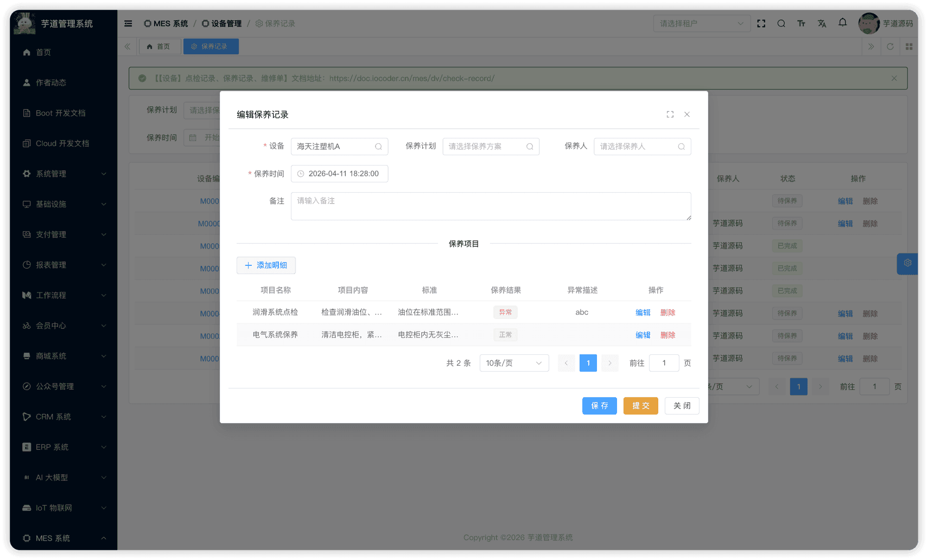
Task: Switch to the 首页 tab
Action: point(158,47)
